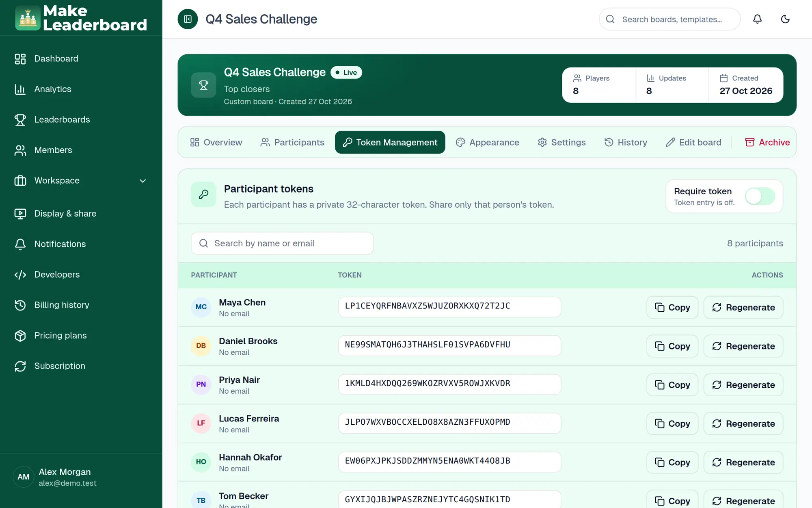Open Billing history page
Viewport: 812px width, 508px height.
tap(81, 305)
